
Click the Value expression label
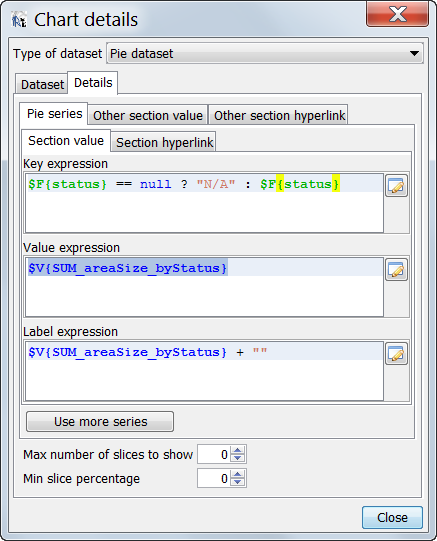(71, 247)
